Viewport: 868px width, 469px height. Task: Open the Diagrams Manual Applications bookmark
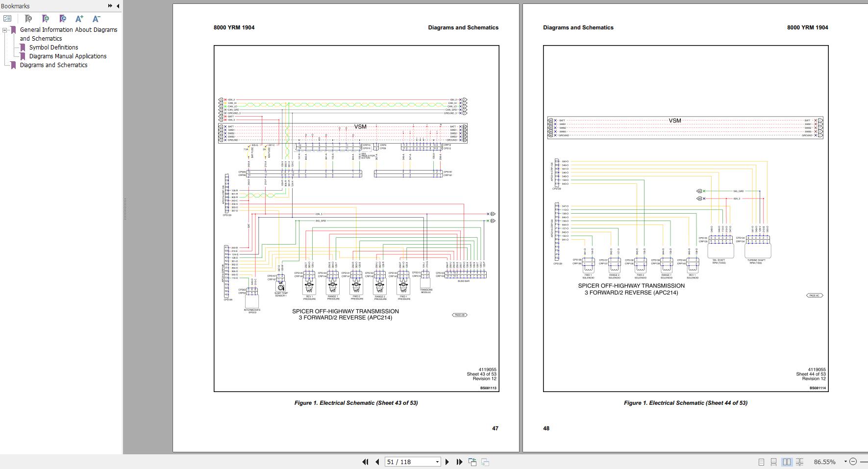coord(68,56)
